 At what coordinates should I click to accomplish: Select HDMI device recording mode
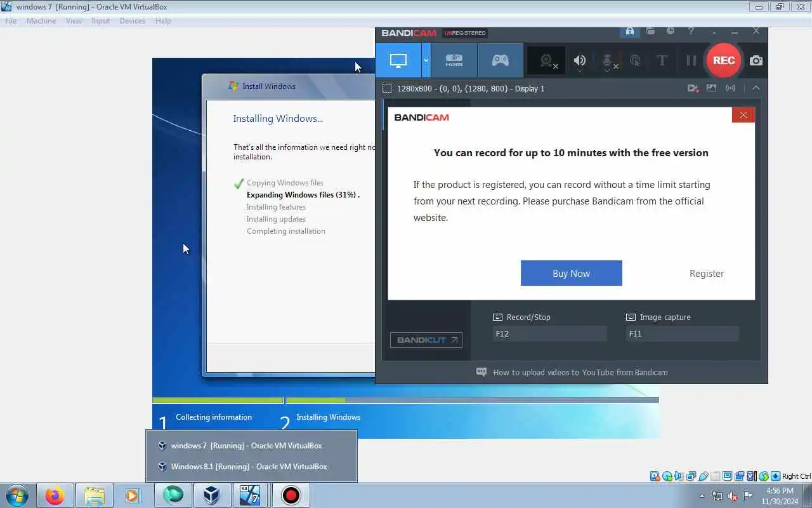point(454,60)
